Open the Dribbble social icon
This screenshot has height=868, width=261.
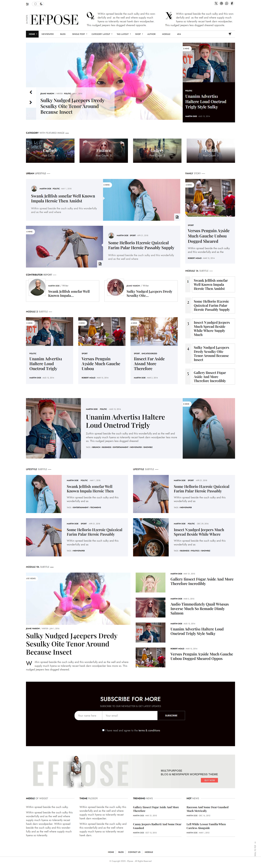pos(221,3)
